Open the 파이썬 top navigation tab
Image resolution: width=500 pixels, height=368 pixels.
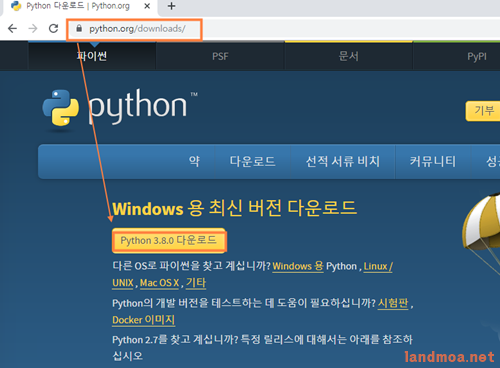point(92,56)
